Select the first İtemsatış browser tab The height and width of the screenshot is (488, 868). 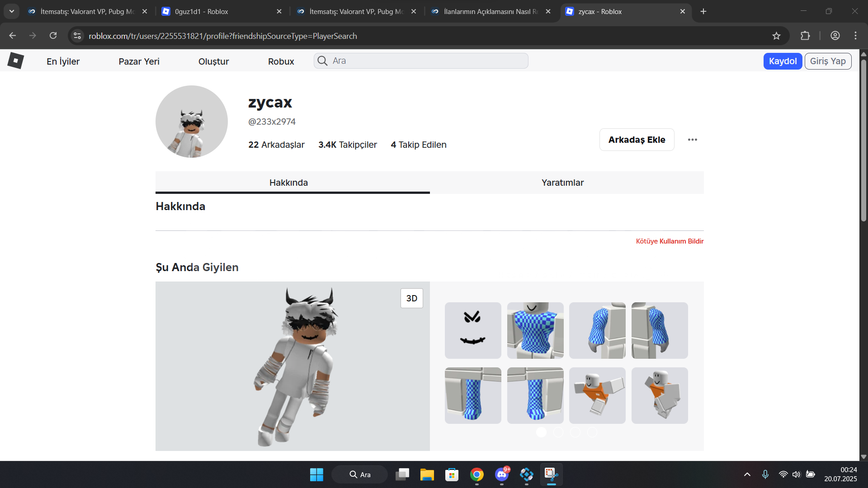coord(87,11)
